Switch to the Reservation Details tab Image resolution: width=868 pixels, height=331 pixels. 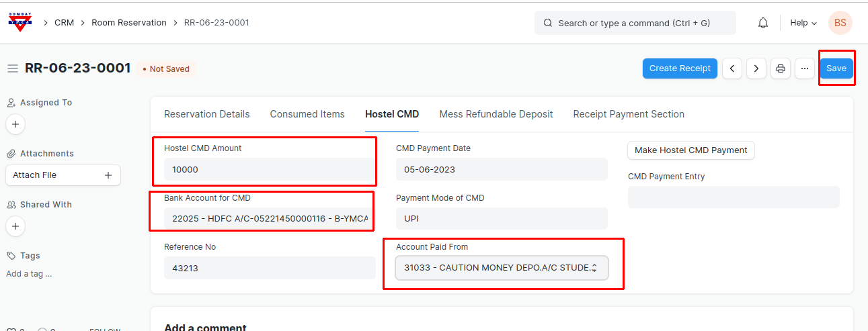tap(206, 114)
